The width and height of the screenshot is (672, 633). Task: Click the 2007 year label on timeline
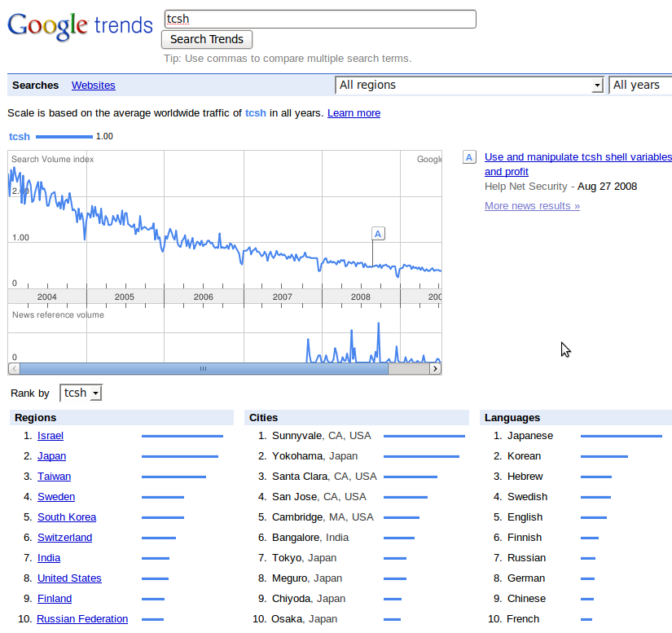coord(283,297)
